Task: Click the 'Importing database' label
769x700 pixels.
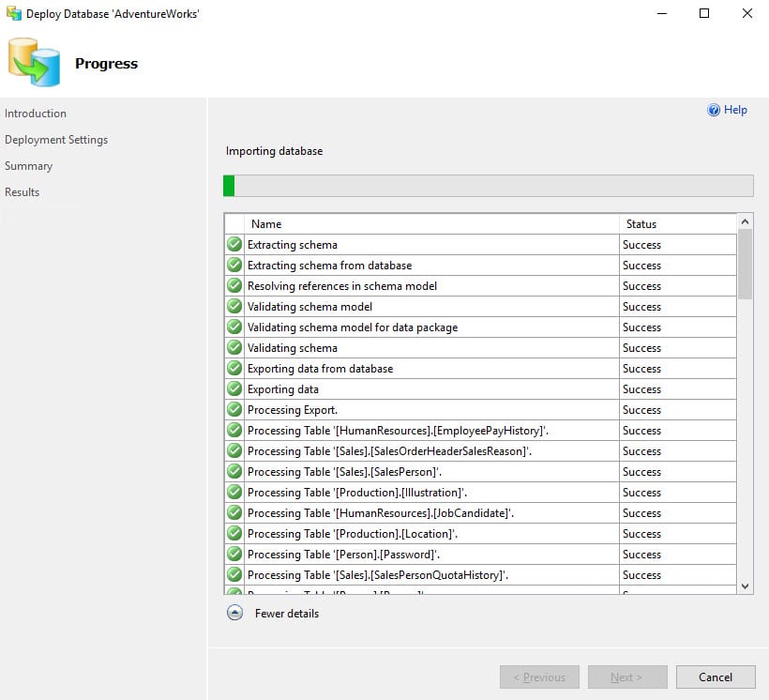Action: (274, 151)
